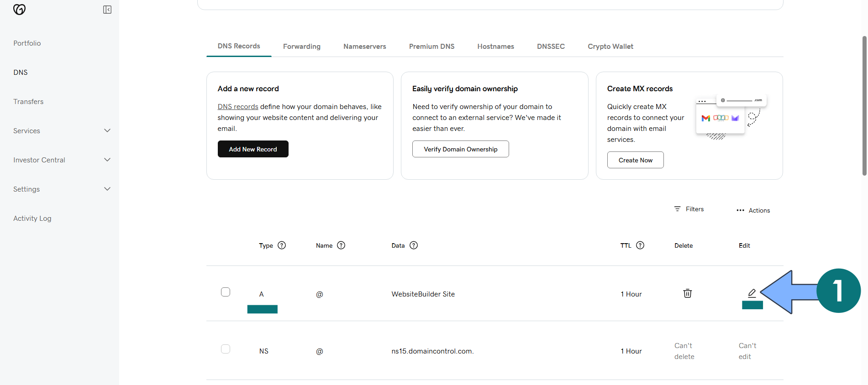Open Activity Log in sidebar
This screenshot has height=385, width=868.
click(32, 219)
